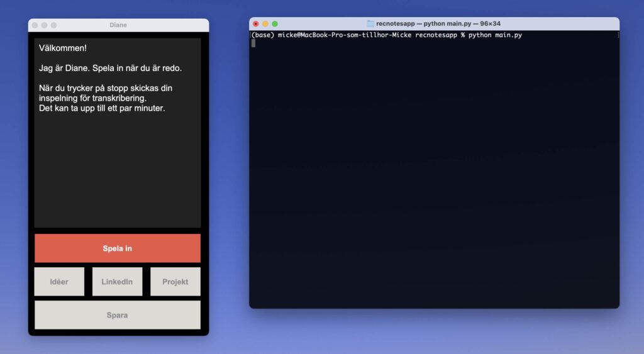
Task: Maximize terminal window with green button
Action: tap(275, 24)
